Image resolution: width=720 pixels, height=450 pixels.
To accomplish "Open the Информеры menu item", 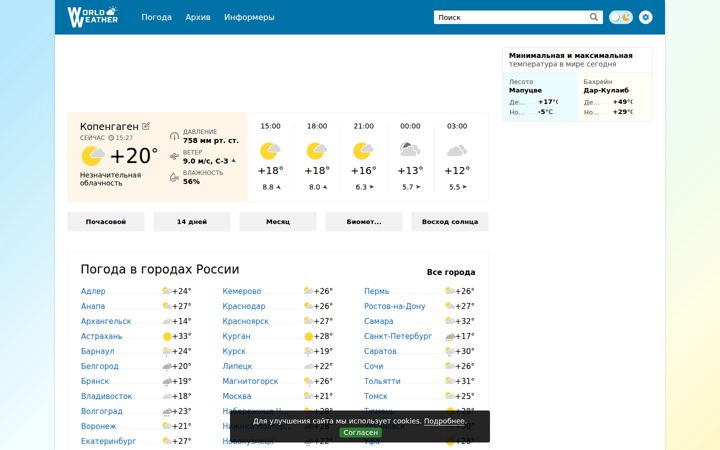I will (x=249, y=17).
